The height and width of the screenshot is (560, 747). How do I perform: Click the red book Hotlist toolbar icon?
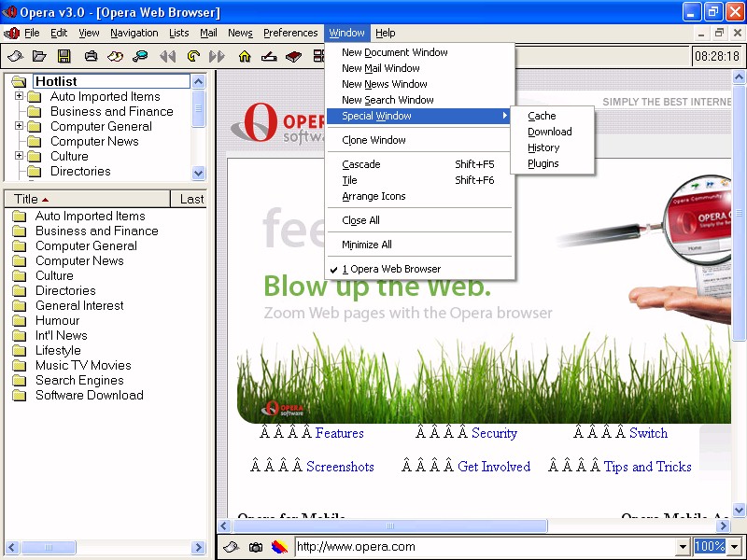coord(293,56)
